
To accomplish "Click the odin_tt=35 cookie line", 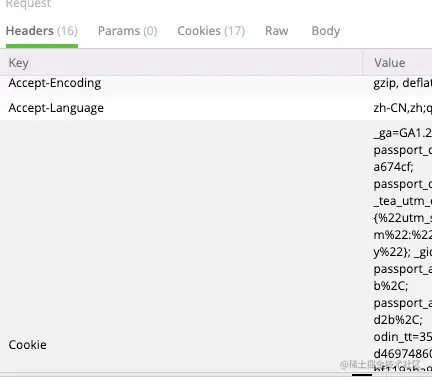I will pyautogui.click(x=402, y=337).
